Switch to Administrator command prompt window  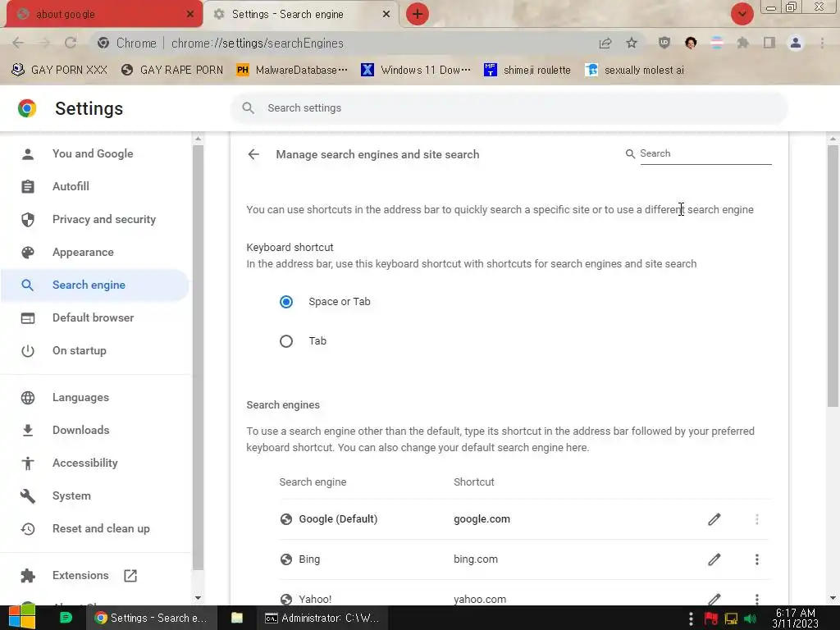322,618
